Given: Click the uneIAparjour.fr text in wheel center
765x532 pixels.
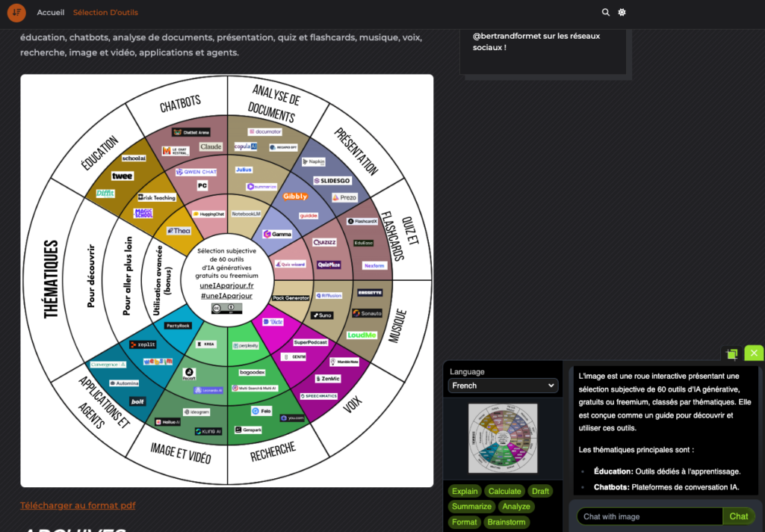Looking at the screenshot, I should click(x=227, y=285).
